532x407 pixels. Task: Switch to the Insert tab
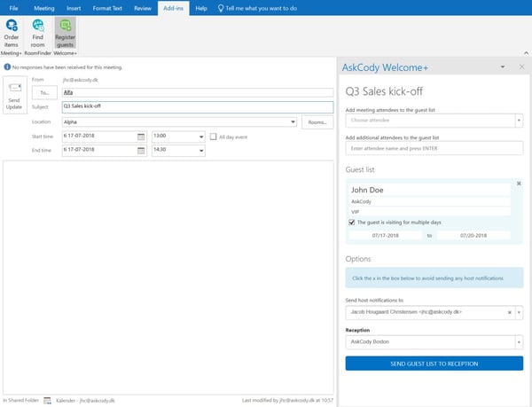coord(74,8)
